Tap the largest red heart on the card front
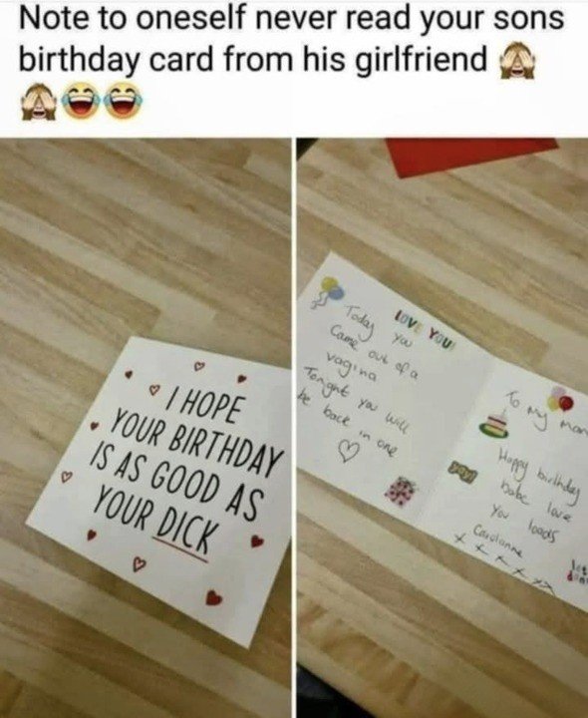588x718 pixels. pyautogui.click(x=213, y=597)
